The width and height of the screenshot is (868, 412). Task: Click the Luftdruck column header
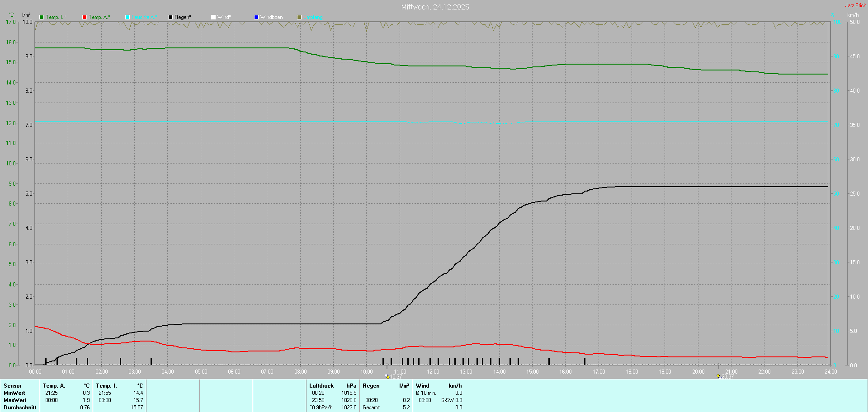(321, 386)
